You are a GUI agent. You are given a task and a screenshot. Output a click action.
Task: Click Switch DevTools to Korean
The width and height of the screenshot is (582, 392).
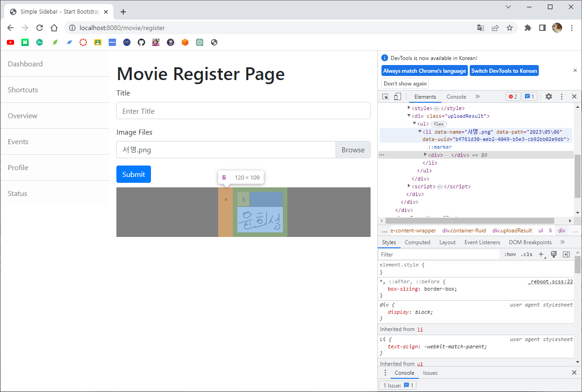click(x=504, y=70)
